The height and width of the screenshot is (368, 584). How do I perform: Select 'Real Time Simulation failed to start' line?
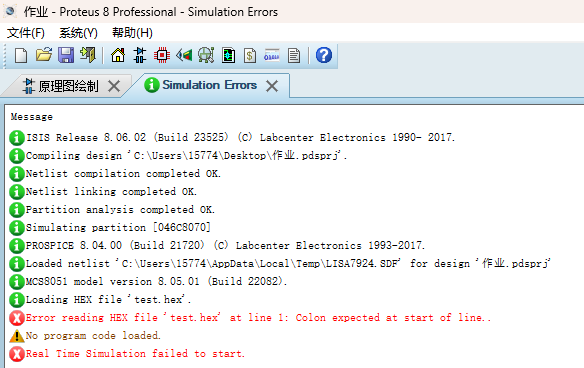135,353
